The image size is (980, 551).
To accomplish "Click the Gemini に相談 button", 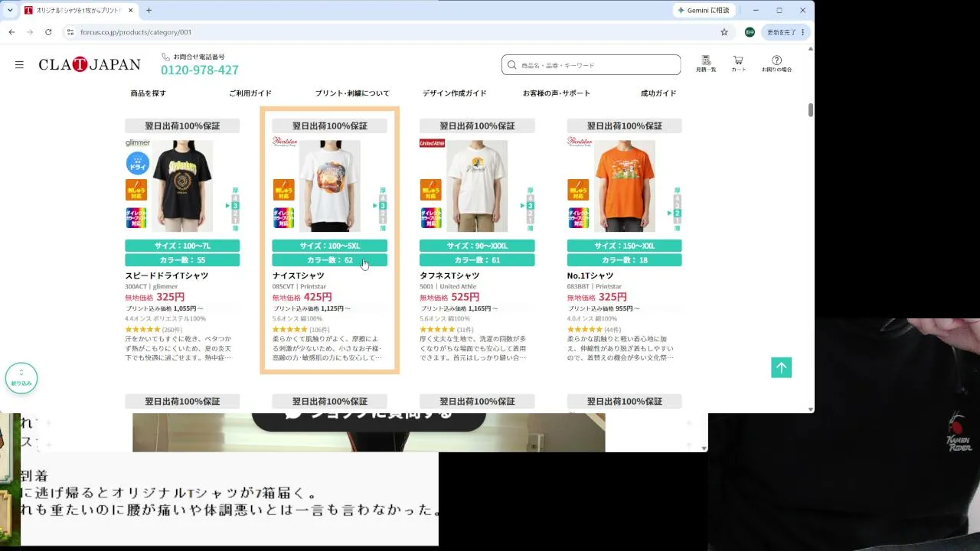I will point(704,11).
